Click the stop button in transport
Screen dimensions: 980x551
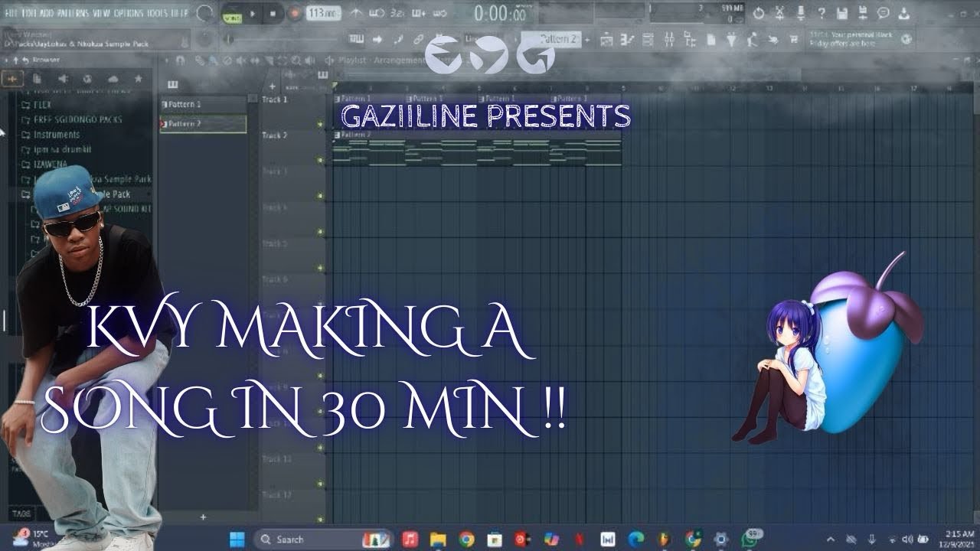273,13
